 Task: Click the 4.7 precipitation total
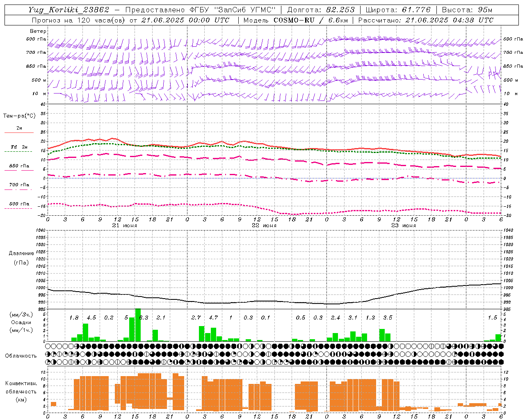coord(213,317)
